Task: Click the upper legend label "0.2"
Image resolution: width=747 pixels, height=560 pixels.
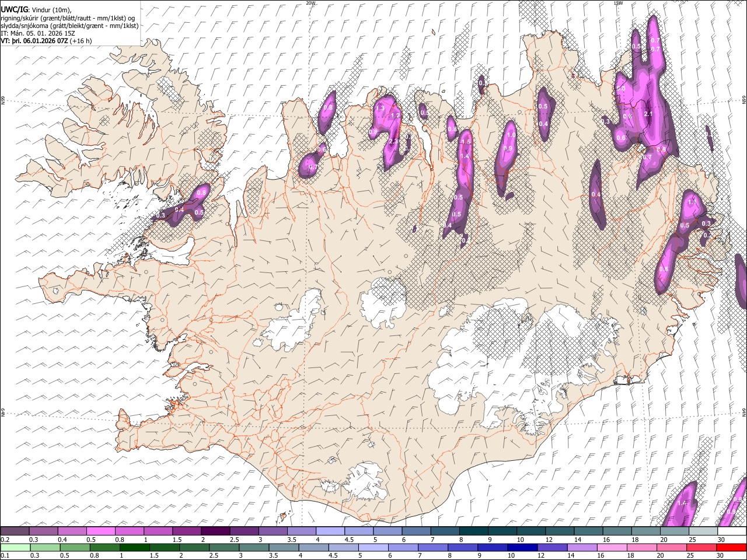Action: pos(5,539)
